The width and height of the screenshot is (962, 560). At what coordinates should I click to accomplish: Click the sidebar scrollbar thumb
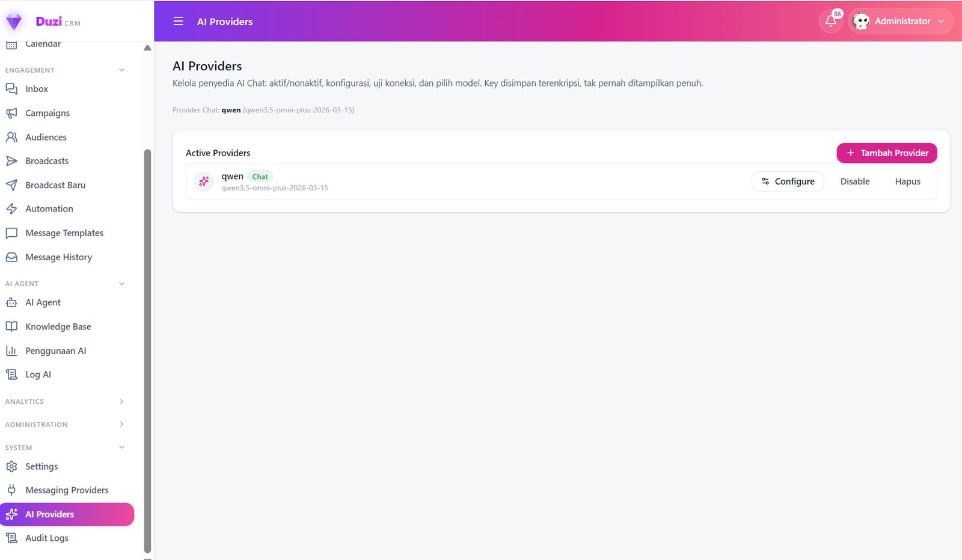coord(147,351)
